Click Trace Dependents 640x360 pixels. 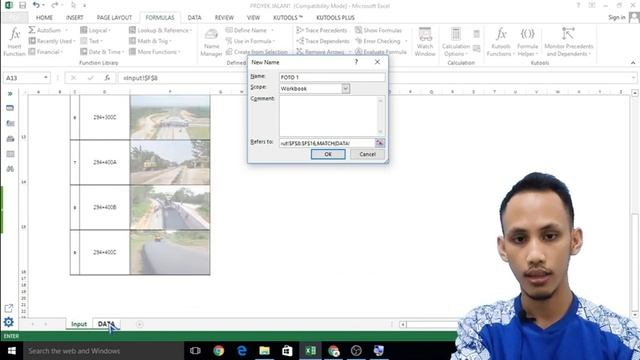tap(323, 41)
